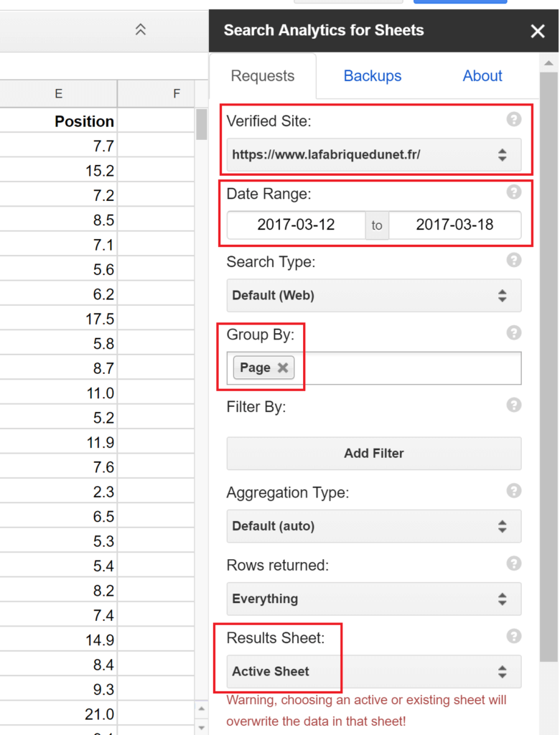Click help icon next to Group By
Viewport: 560px width, 735px height.
[x=513, y=332]
